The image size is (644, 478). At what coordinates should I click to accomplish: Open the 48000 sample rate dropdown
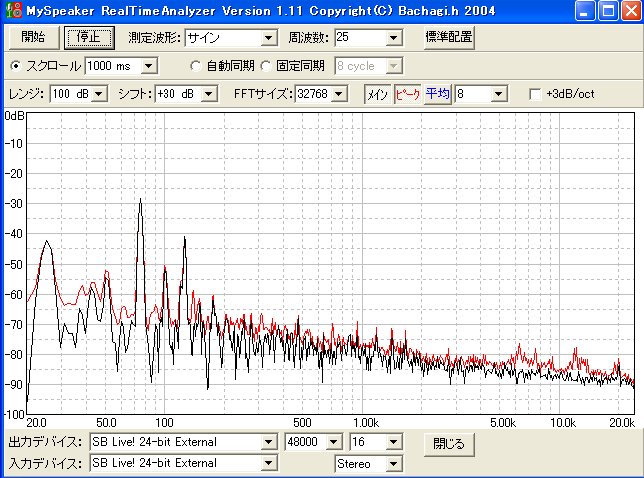click(x=334, y=442)
